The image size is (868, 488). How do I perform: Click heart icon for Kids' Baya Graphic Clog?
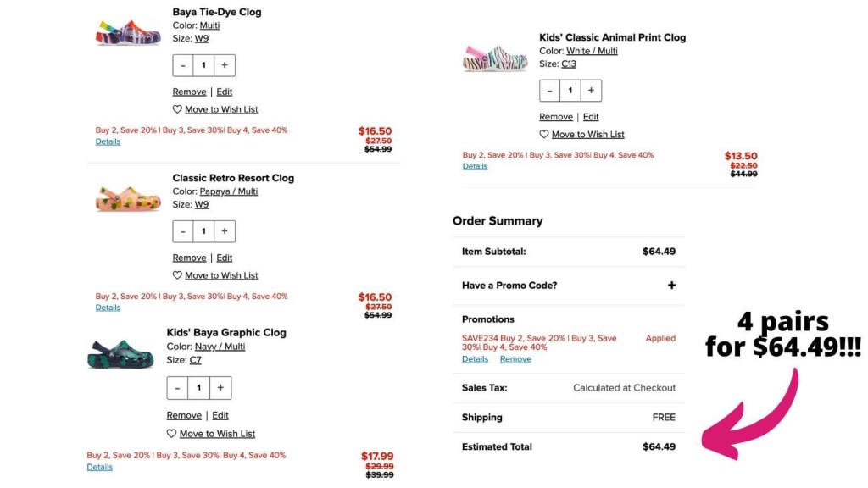click(171, 434)
